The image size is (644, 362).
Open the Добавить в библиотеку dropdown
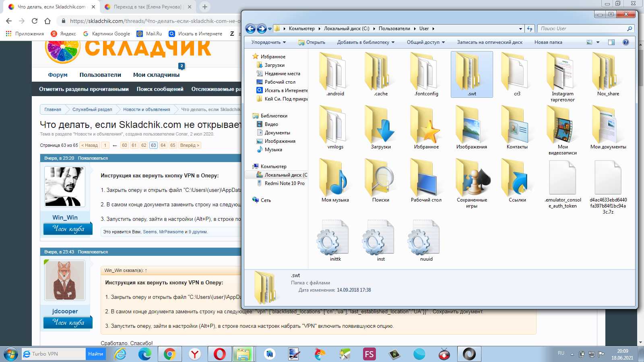coord(366,42)
